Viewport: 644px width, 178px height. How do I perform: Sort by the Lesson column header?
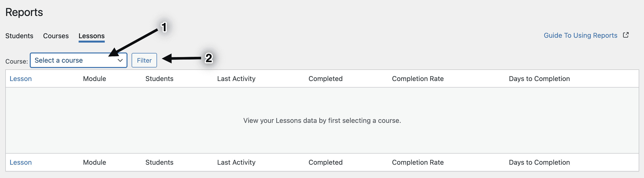point(21,79)
